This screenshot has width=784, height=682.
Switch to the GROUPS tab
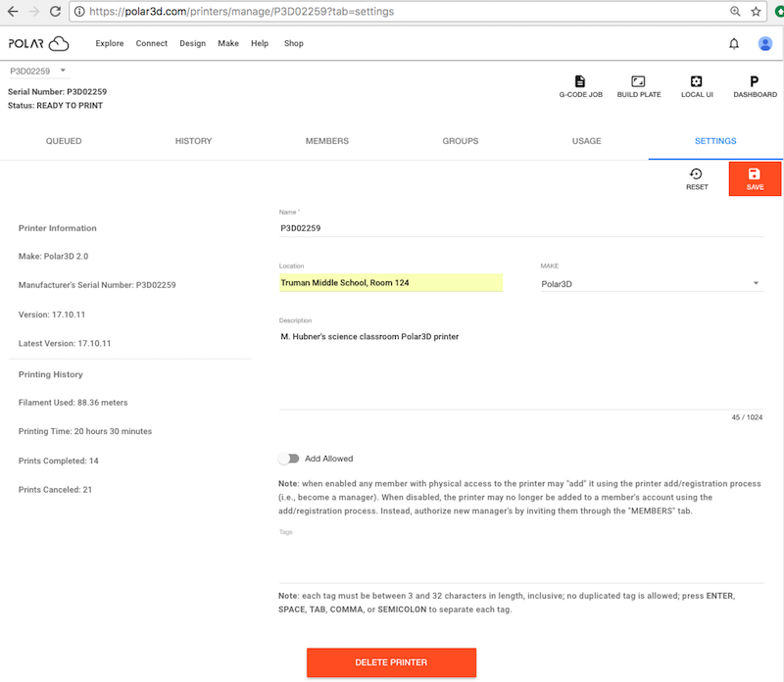point(460,141)
